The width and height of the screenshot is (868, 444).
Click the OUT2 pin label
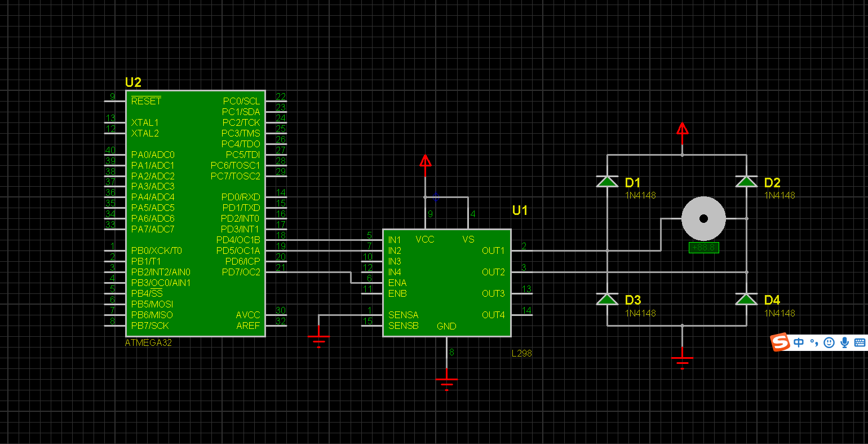coord(493,272)
